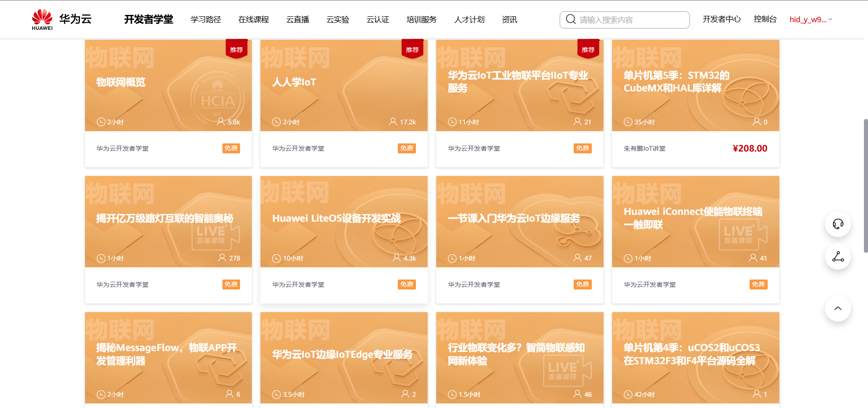
Task: Click 免费 tag under 人人学IoT
Action: point(407,148)
